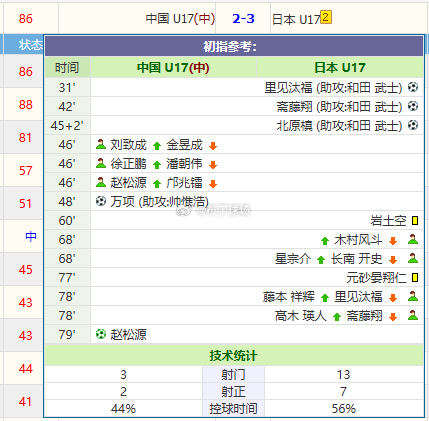Click the status cell showing 81
The image size is (429, 421).
[x=26, y=137]
